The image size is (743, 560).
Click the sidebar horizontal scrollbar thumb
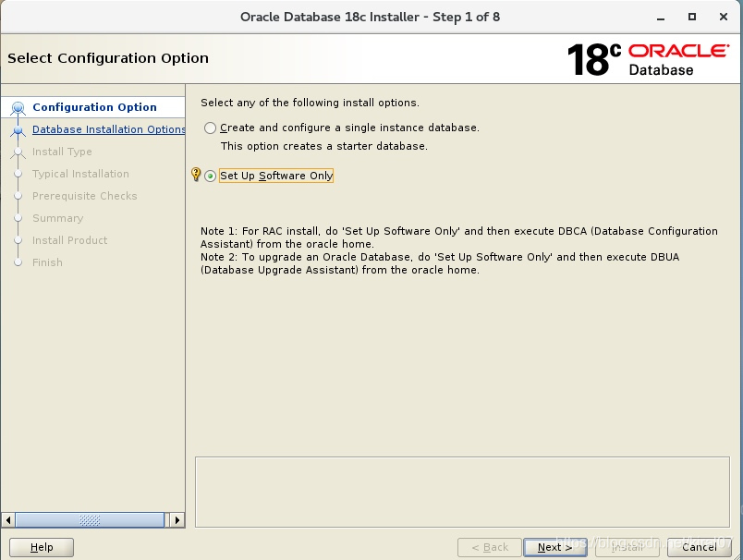point(90,519)
